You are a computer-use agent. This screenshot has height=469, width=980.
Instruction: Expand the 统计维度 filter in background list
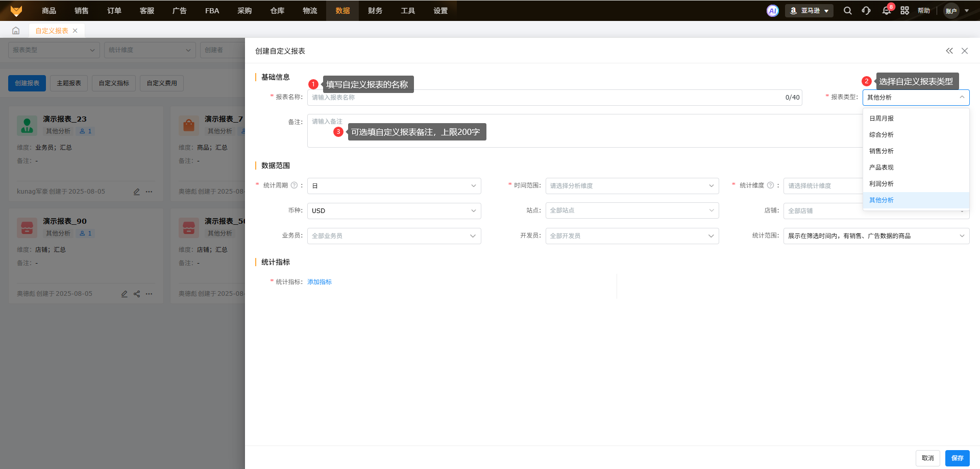click(150, 50)
